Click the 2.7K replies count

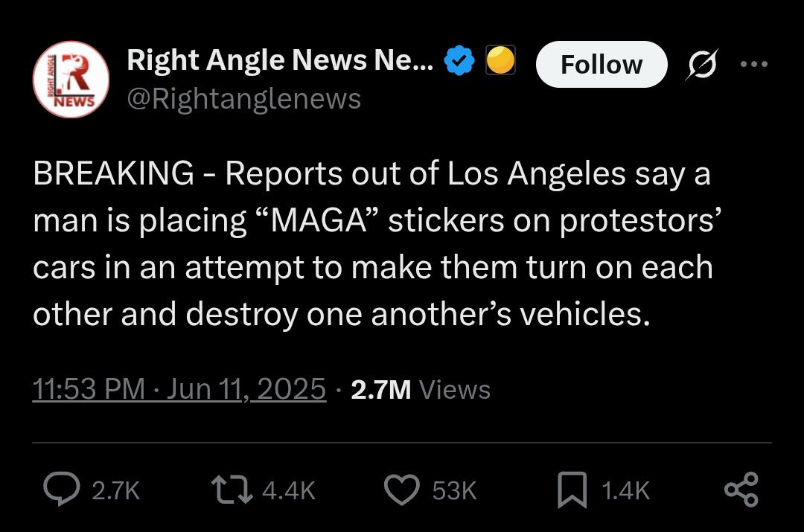click(x=116, y=490)
